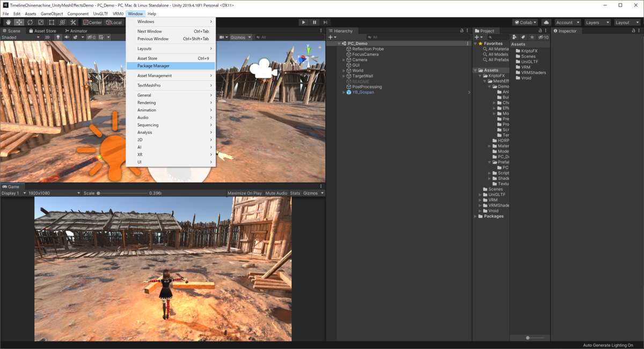Screen dimensions: 644x349
Task: Select Package Manager in Window menu
Action: point(171,66)
